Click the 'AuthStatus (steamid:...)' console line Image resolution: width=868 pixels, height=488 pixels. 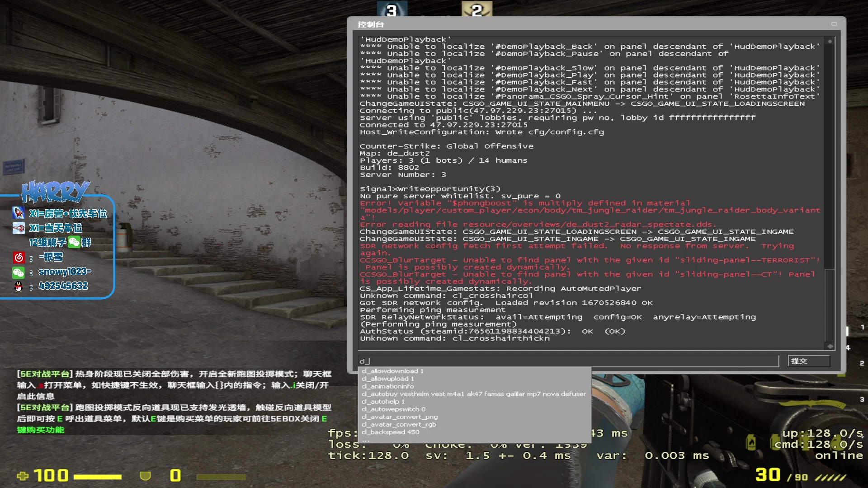point(492,331)
